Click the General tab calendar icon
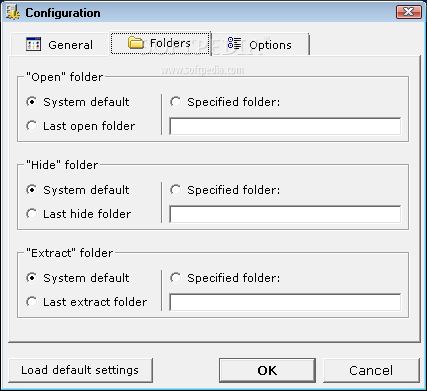This screenshot has height=391, width=427. point(33,44)
